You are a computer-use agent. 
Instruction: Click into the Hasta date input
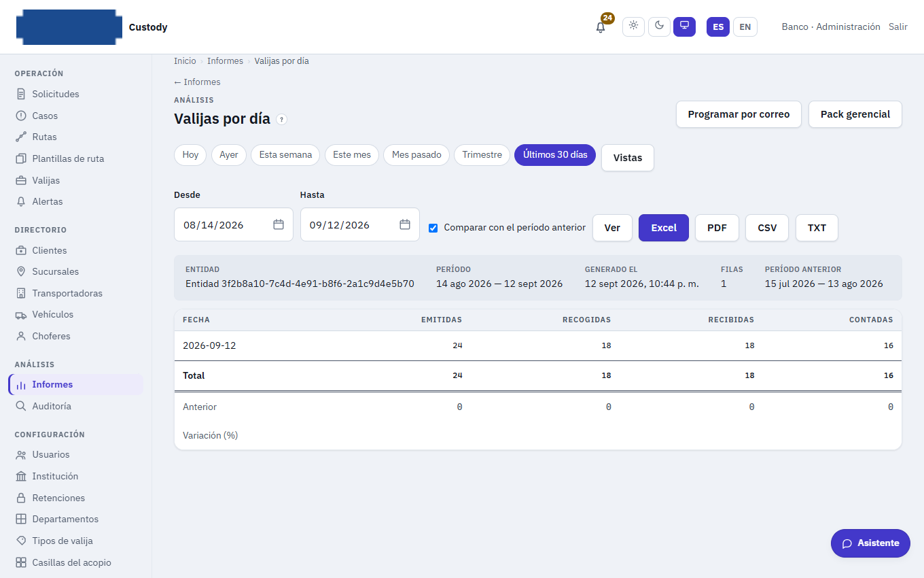click(x=360, y=224)
